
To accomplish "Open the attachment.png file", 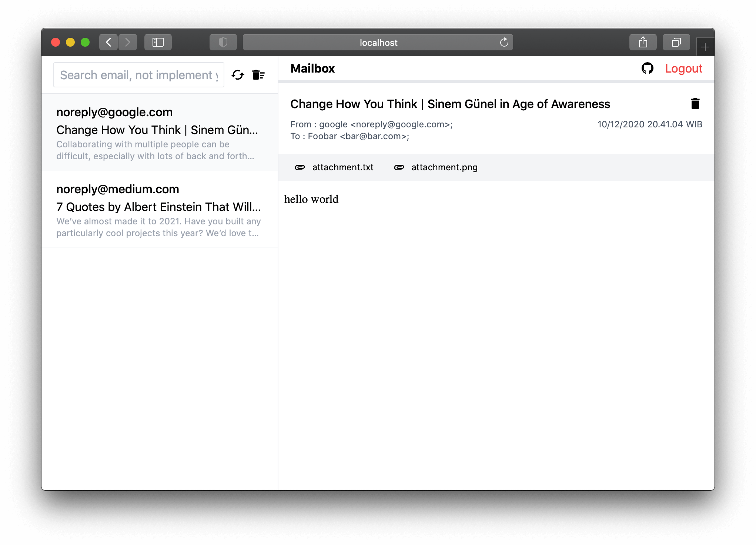I will 444,167.
